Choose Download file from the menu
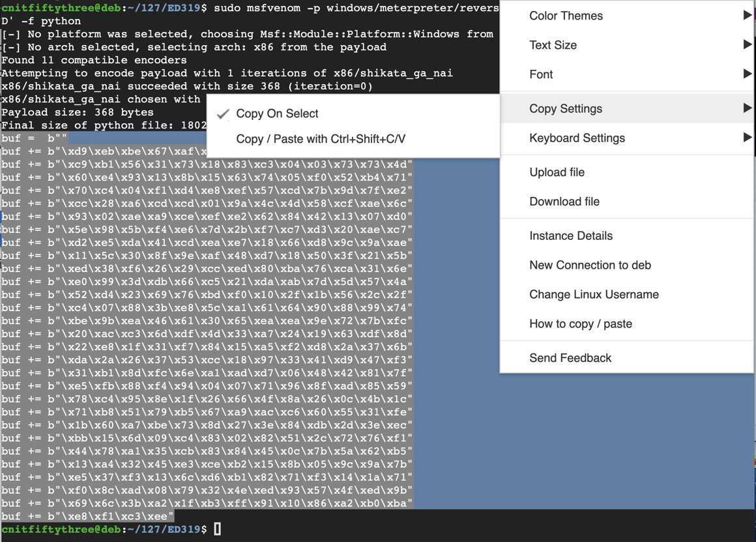Viewport: 756px width, 542px height. tap(627, 202)
